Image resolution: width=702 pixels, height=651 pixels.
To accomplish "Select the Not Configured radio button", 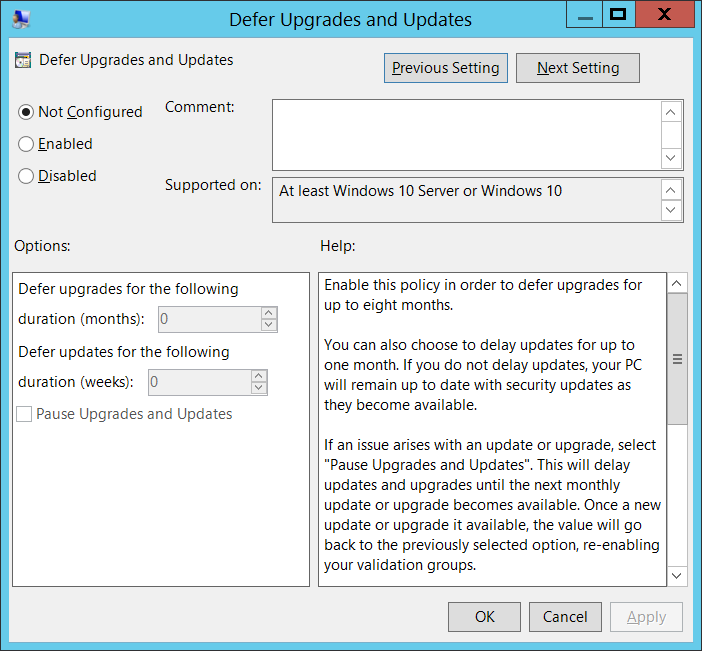I will 27,112.
